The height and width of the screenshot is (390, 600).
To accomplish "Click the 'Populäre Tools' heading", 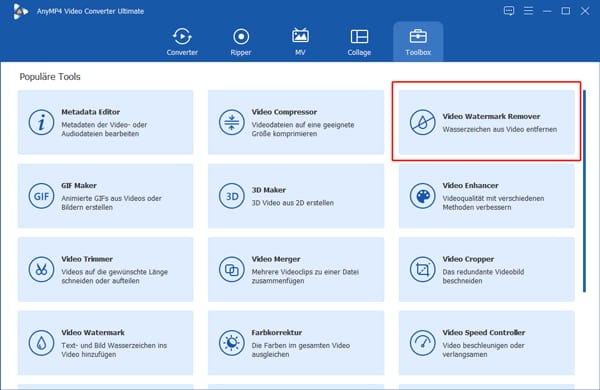I will coord(50,77).
